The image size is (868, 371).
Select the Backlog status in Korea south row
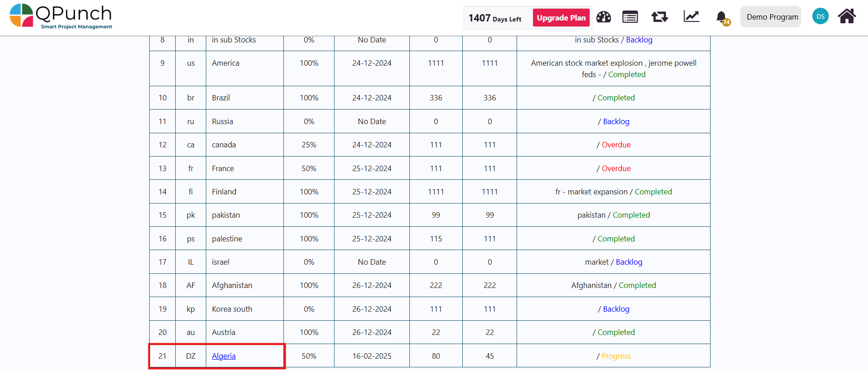tap(616, 309)
